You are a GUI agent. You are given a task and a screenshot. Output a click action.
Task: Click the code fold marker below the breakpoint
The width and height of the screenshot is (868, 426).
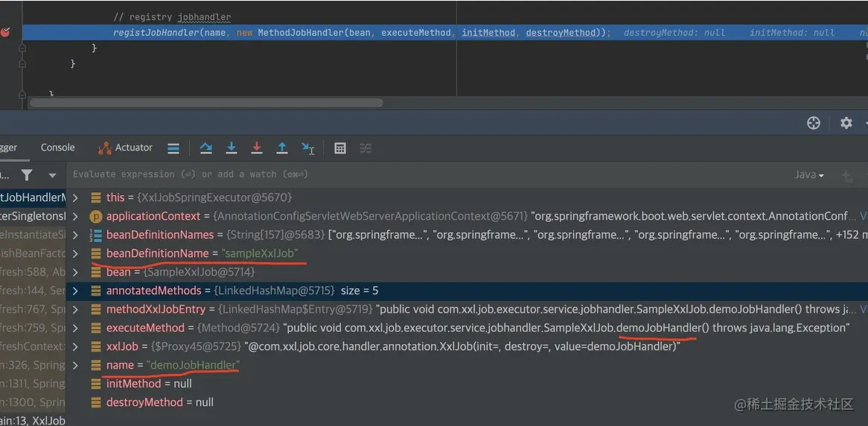(22, 48)
